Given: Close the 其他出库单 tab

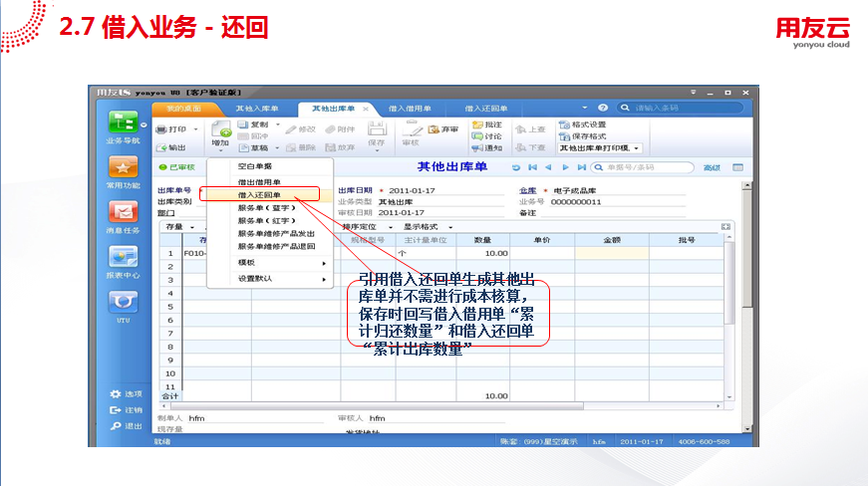Looking at the screenshot, I should click(366, 109).
